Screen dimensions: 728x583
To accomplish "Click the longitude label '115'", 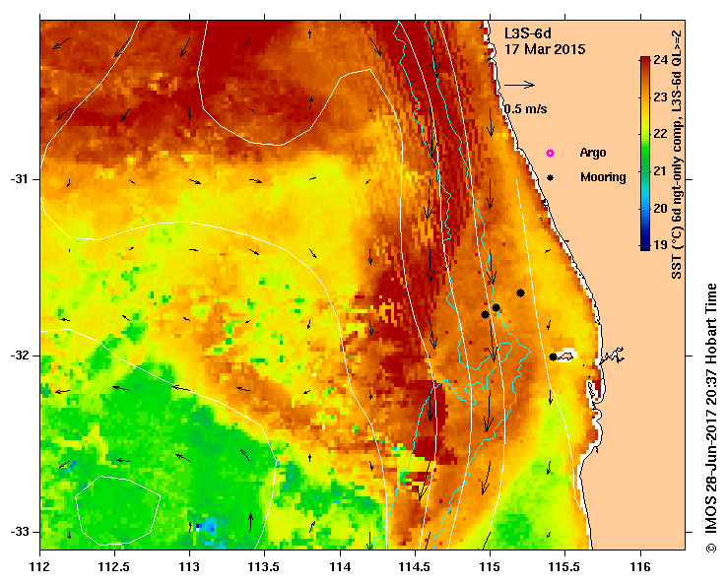I will [490, 567].
